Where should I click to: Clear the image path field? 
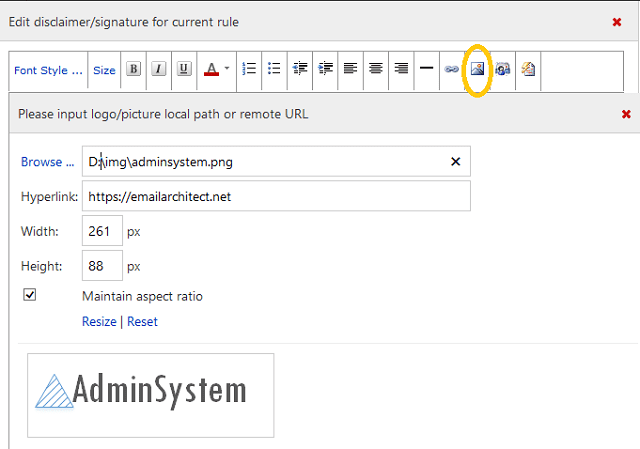(x=456, y=162)
